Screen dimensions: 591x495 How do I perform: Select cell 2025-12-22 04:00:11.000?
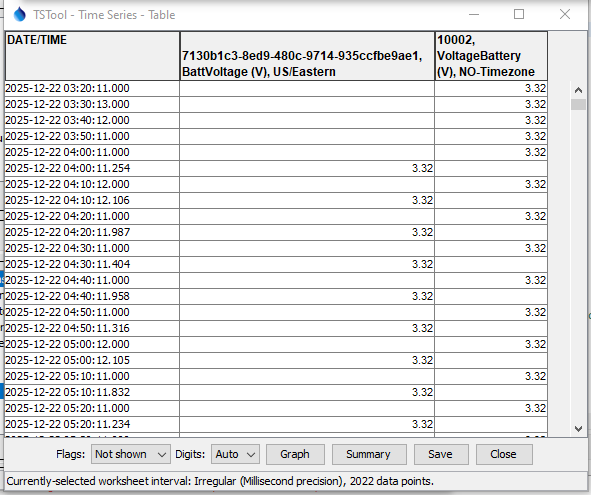pos(92,152)
